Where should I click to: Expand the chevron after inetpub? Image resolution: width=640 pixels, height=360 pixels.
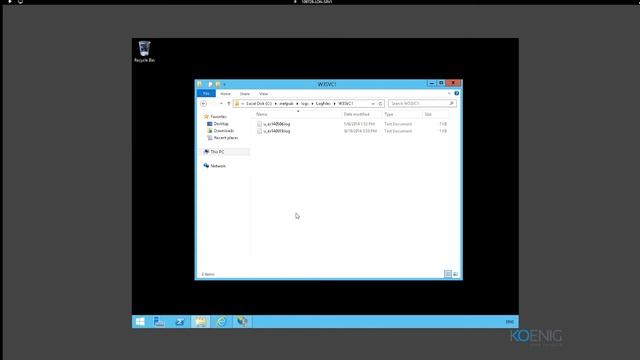tap(297, 104)
